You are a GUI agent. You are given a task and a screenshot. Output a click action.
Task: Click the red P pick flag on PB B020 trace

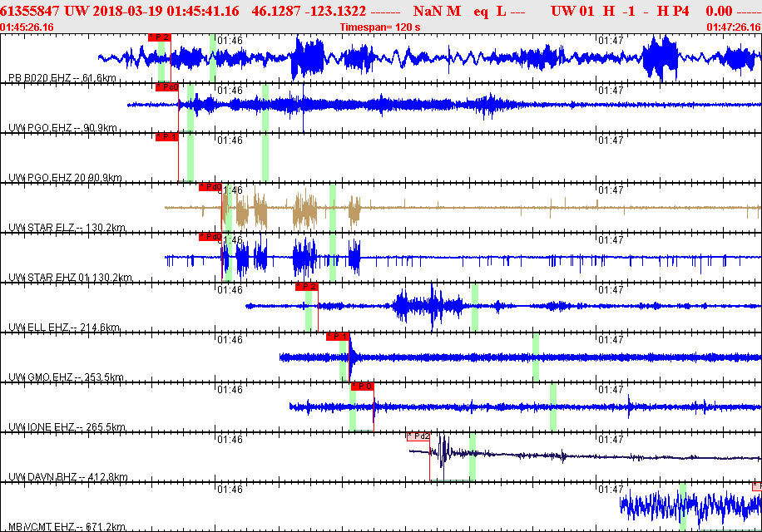(159, 37)
